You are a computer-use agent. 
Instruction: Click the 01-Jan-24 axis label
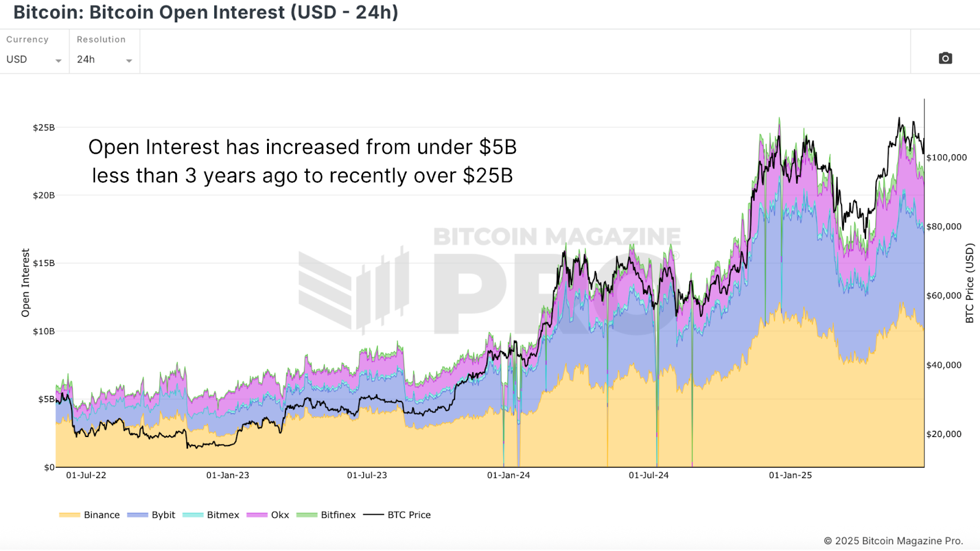(508, 474)
